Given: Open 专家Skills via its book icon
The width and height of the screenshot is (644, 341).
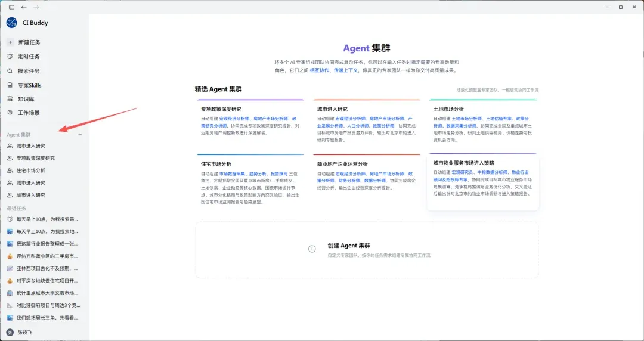Looking at the screenshot, I should (x=10, y=85).
